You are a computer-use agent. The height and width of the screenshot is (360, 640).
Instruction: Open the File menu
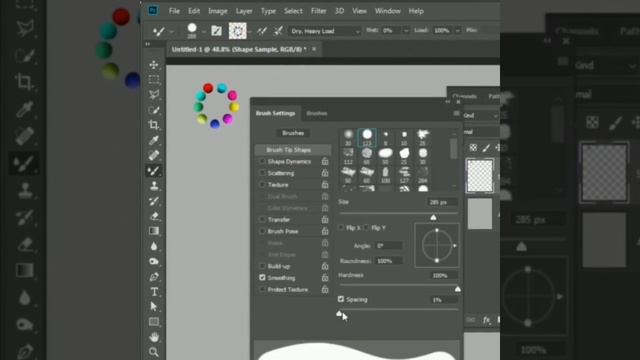(174, 11)
